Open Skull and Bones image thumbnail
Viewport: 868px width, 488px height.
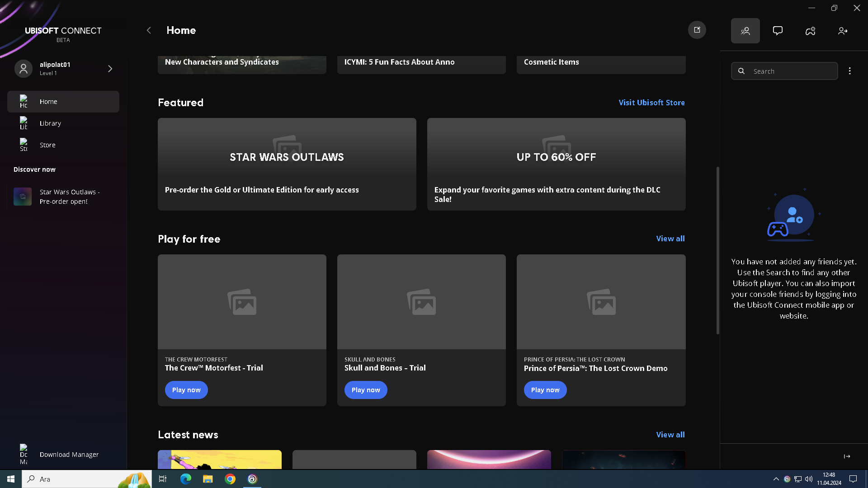tap(421, 302)
